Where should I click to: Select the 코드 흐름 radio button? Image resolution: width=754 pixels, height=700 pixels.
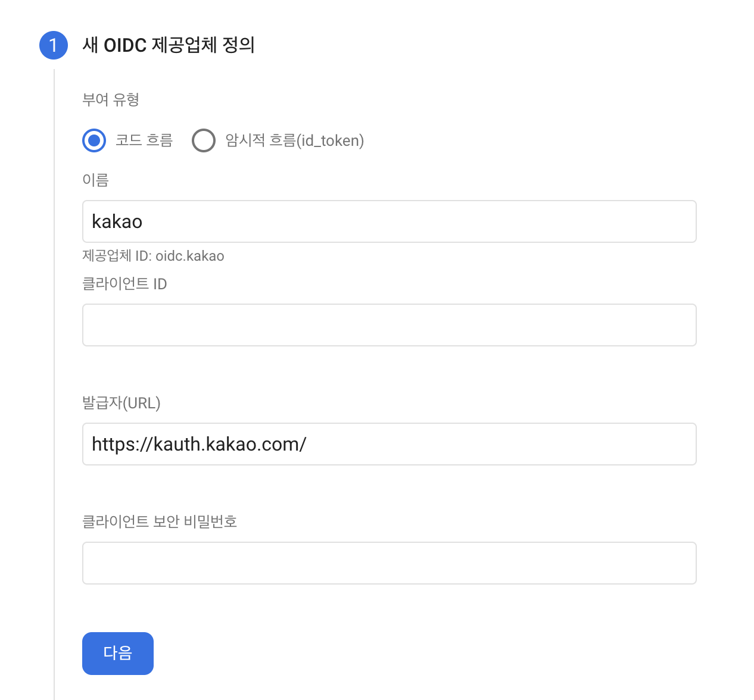(94, 140)
